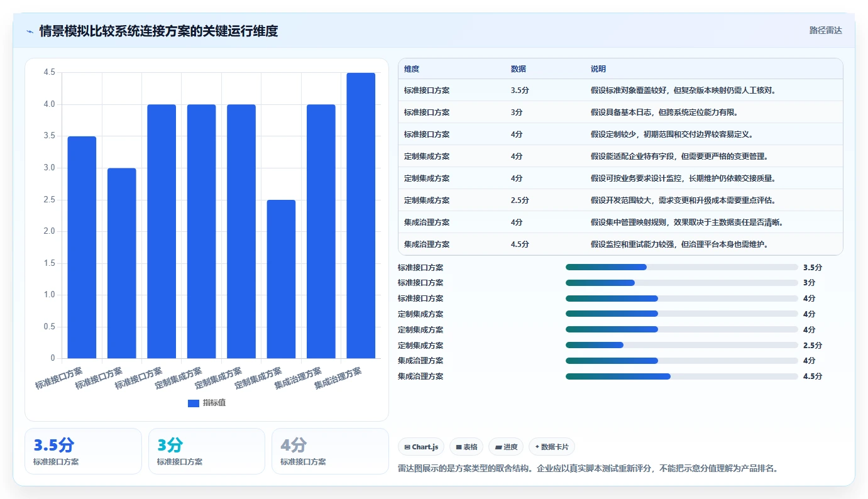Open the 3.5分 标准接口方案 data card
The image size is (868, 499).
(83, 451)
